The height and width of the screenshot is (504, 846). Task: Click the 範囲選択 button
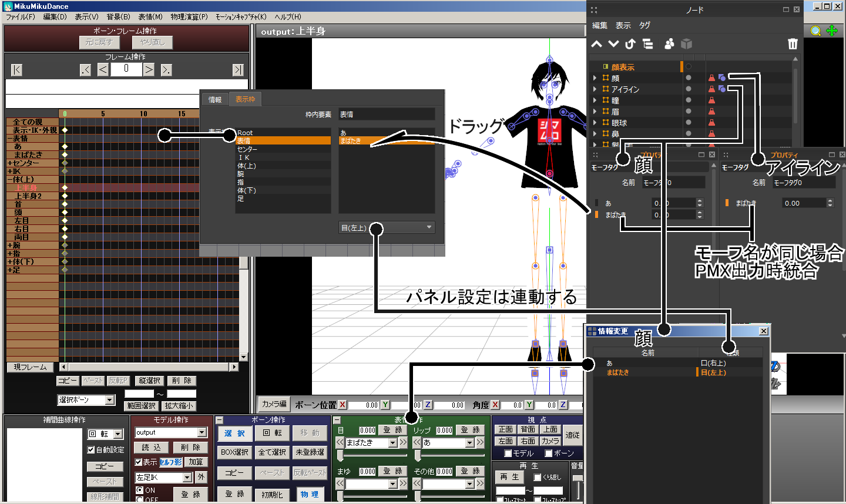[142, 405]
